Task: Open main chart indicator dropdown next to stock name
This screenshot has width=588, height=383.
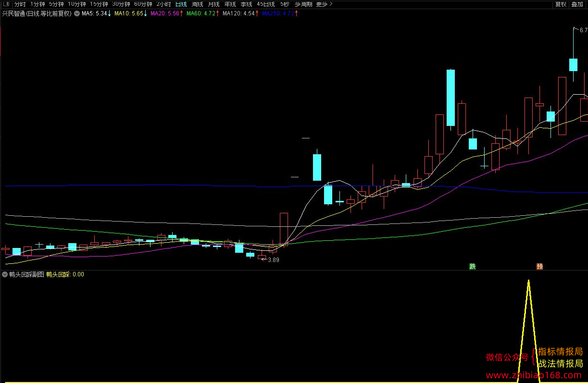Action: click(77, 13)
